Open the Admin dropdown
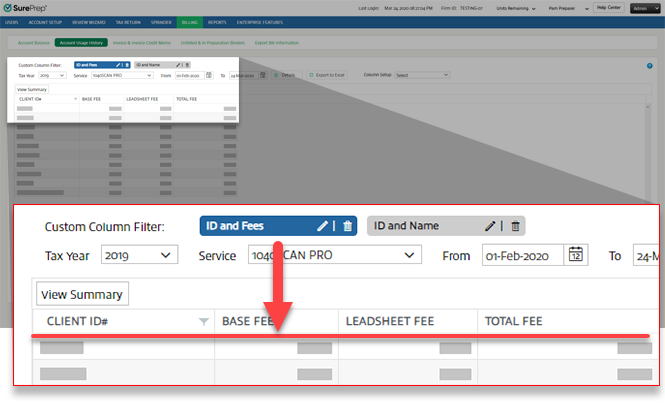Screen dimensions: 665x407 click(x=645, y=8)
